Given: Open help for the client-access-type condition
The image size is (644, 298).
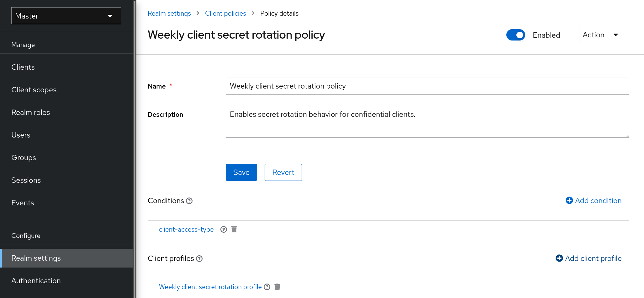Looking at the screenshot, I should point(223,229).
